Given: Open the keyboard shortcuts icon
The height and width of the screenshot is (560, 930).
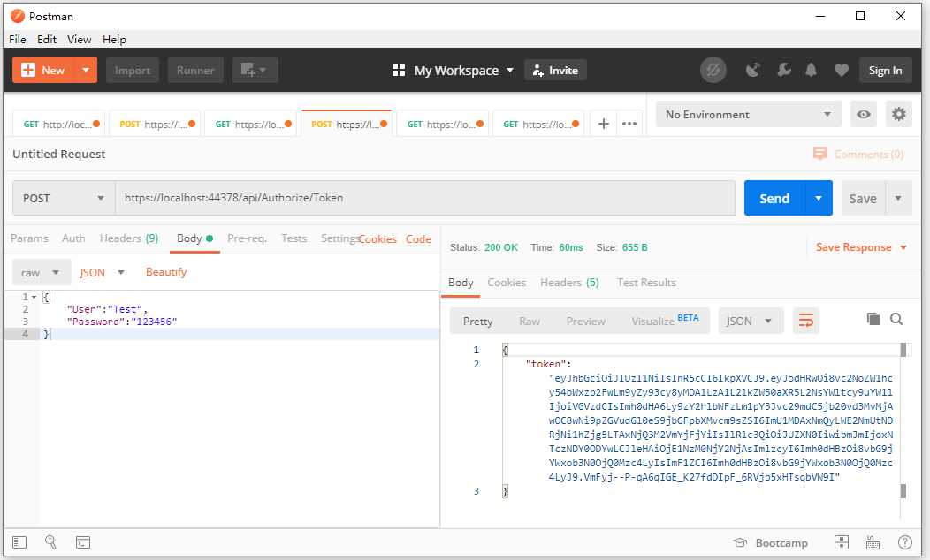Looking at the screenshot, I should point(873,542).
